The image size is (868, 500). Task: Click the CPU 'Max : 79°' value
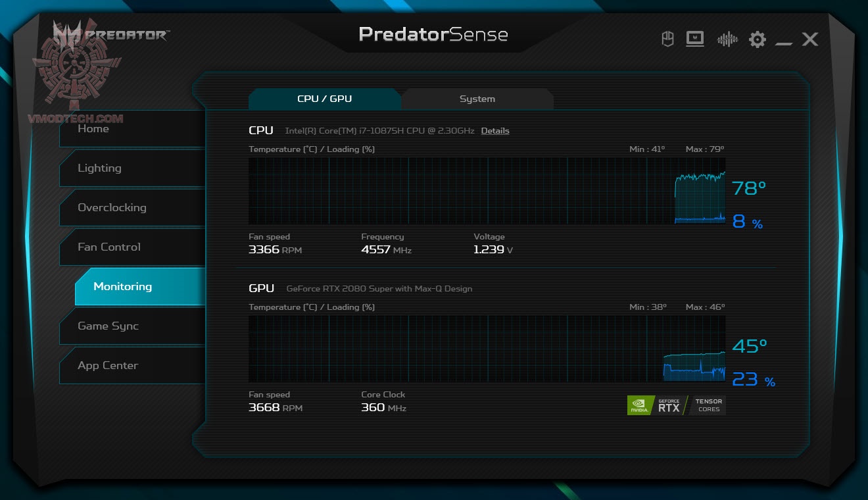coord(705,149)
